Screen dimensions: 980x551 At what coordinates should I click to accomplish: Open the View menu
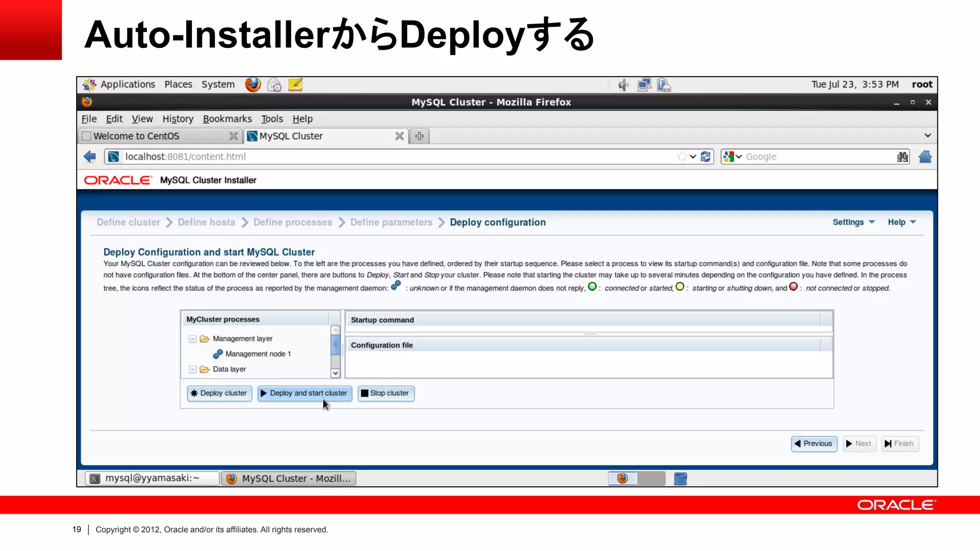coord(142,119)
